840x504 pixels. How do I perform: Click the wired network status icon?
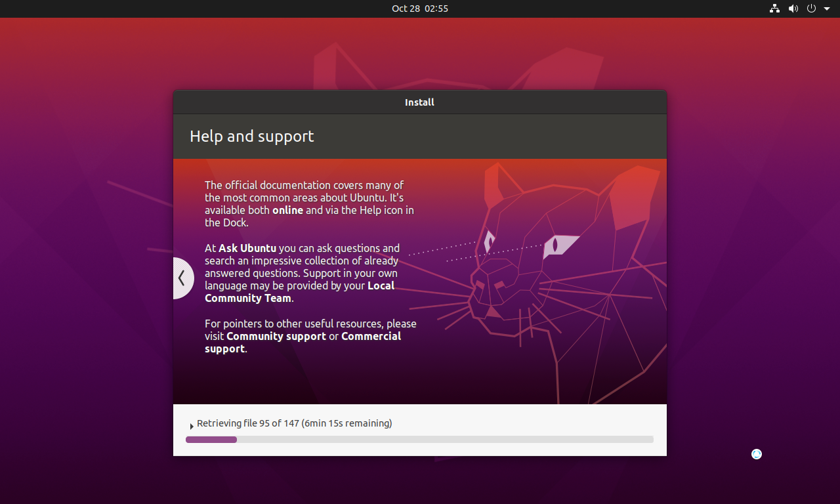click(x=774, y=9)
